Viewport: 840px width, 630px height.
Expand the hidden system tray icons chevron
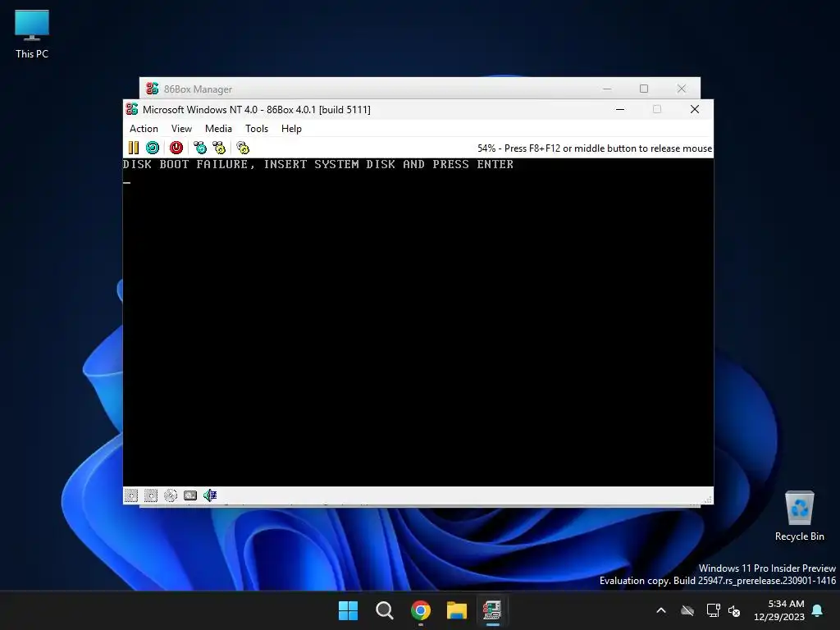[x=661, y=610]
